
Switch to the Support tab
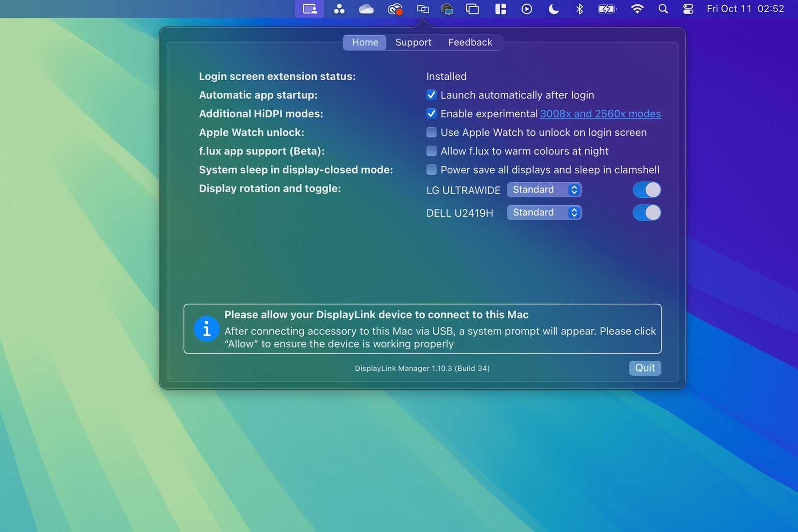tap(413, 42)
